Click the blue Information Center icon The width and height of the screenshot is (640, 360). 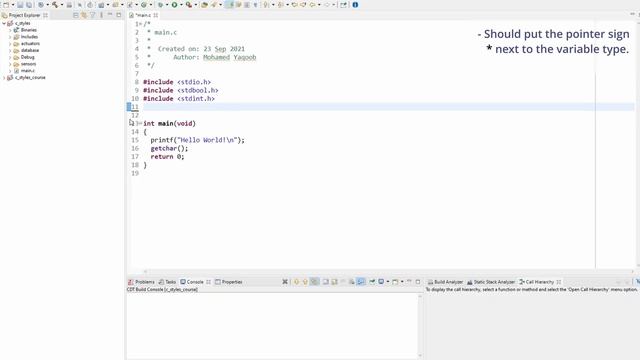point(355,5)
